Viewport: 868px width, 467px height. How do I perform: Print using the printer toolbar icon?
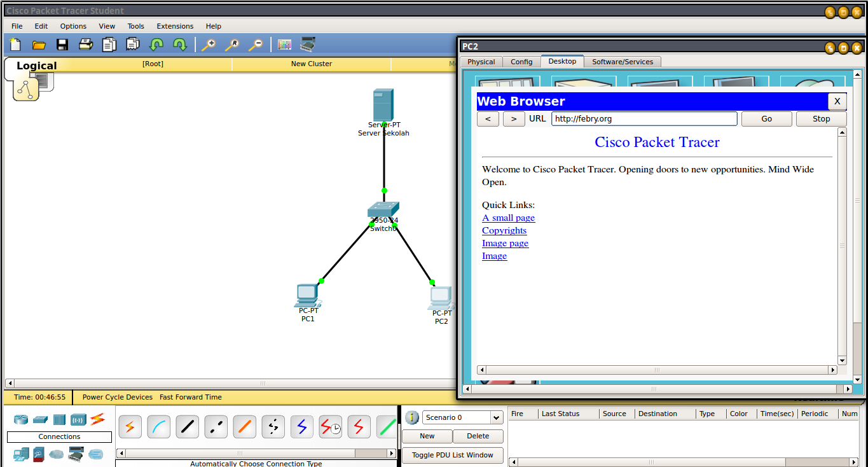click(x=86, y=45)
